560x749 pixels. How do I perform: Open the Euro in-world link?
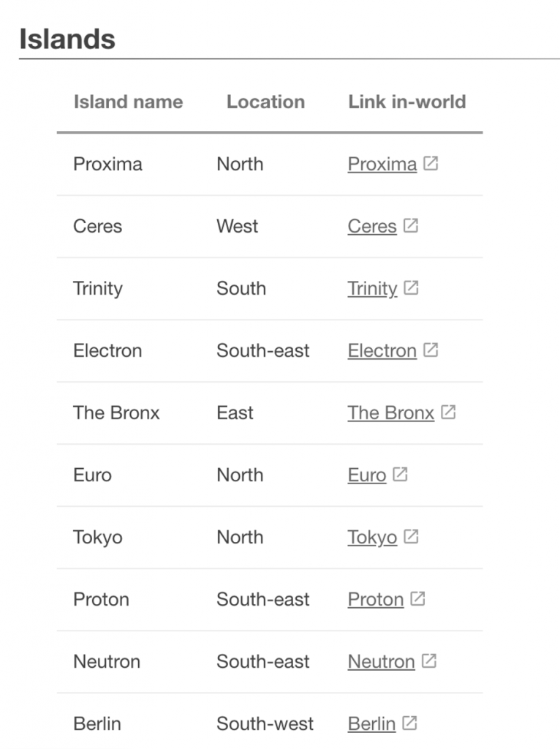click(x=367, y=475)
